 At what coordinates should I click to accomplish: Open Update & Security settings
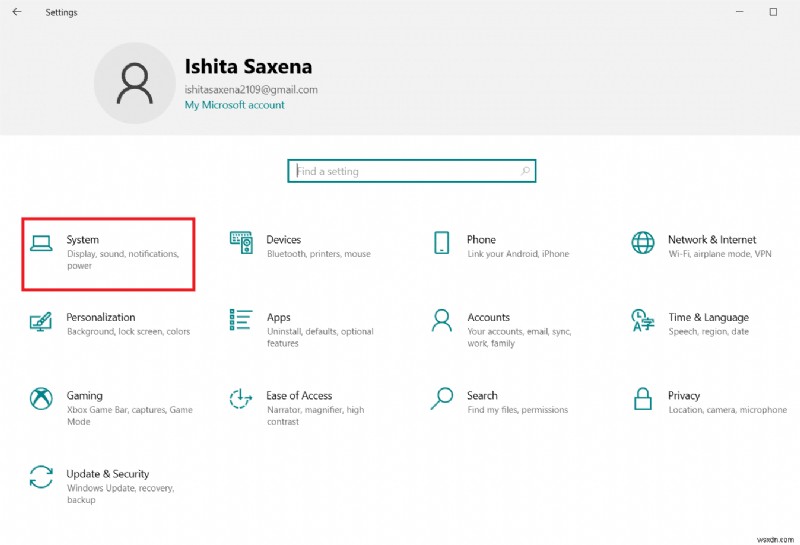pyautogui.click(x=102, y=486)
